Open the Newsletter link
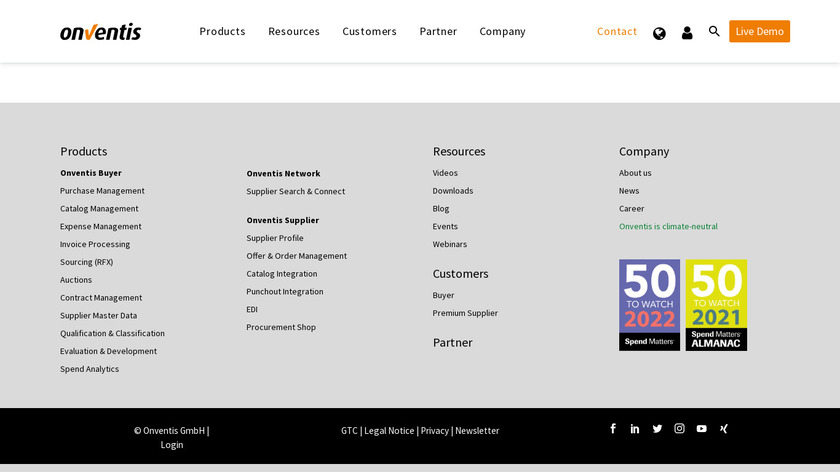This screenshot has width=840, height=472. (477, 431)
